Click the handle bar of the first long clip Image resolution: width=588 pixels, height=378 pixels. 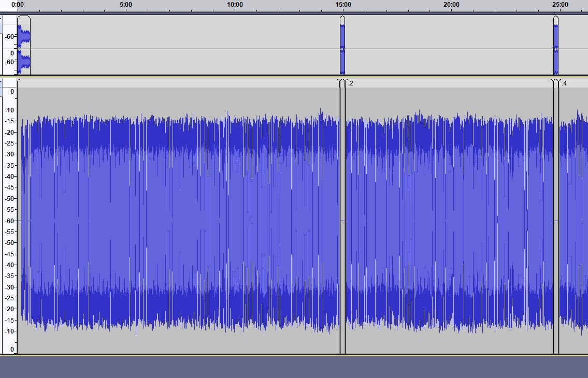(179, 83)
